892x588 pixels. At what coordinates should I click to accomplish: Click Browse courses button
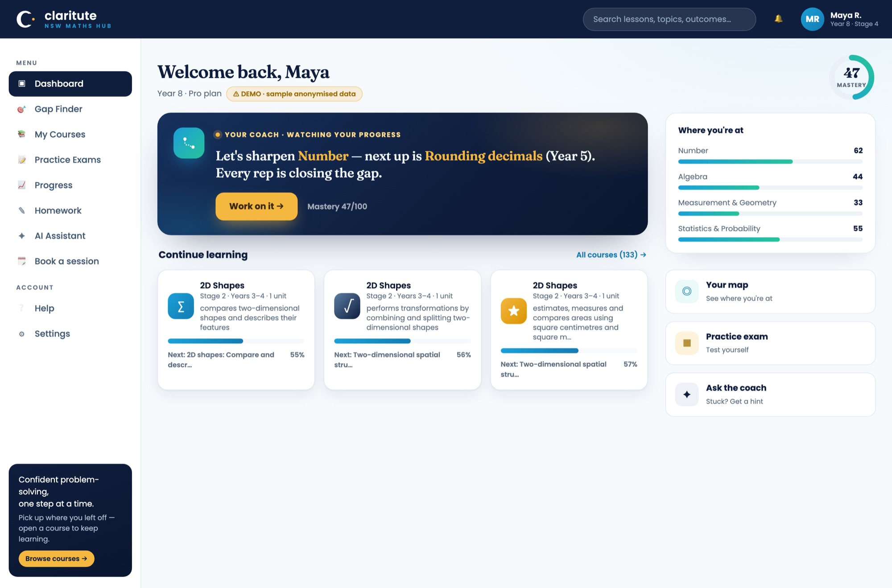point(56,559)
